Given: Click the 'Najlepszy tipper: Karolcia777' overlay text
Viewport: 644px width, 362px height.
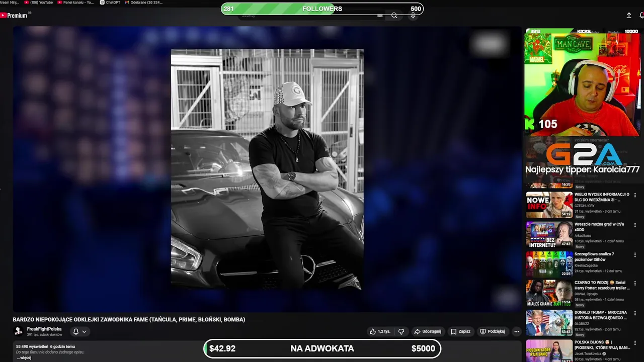Looking at the screenshot, I should [583, 169].
